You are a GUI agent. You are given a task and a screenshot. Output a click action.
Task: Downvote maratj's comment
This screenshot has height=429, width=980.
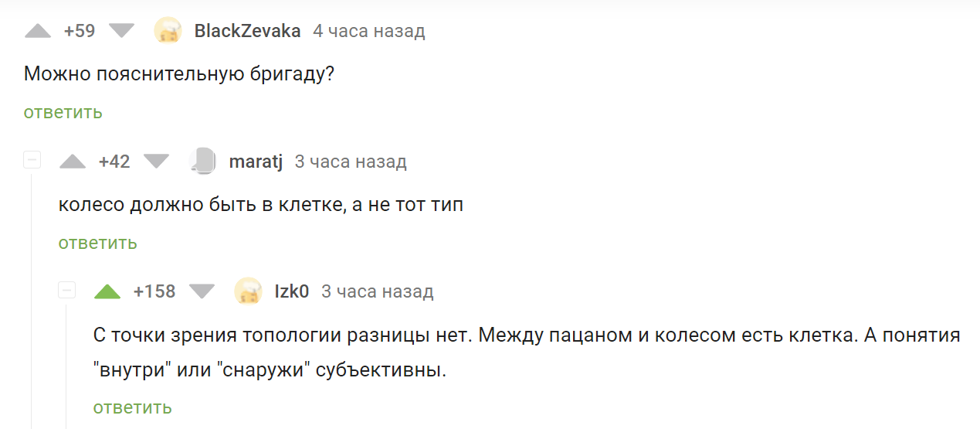pos(156,162)
